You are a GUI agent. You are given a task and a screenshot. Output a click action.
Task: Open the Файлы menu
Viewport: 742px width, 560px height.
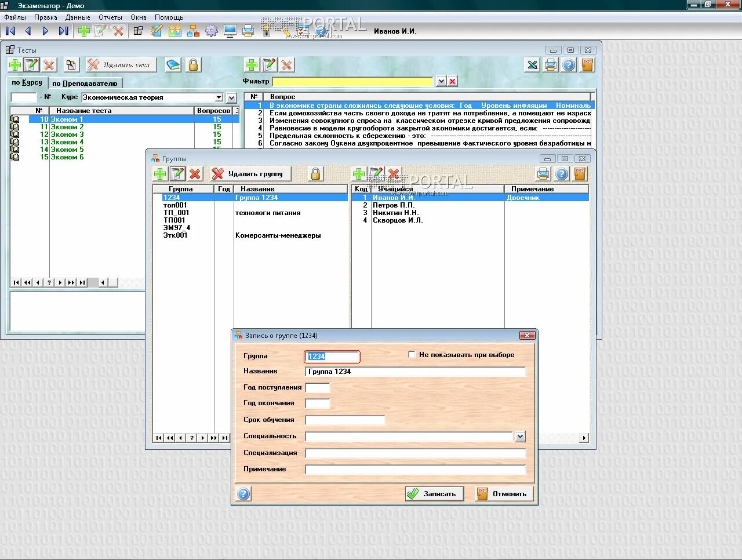[15, 17]
